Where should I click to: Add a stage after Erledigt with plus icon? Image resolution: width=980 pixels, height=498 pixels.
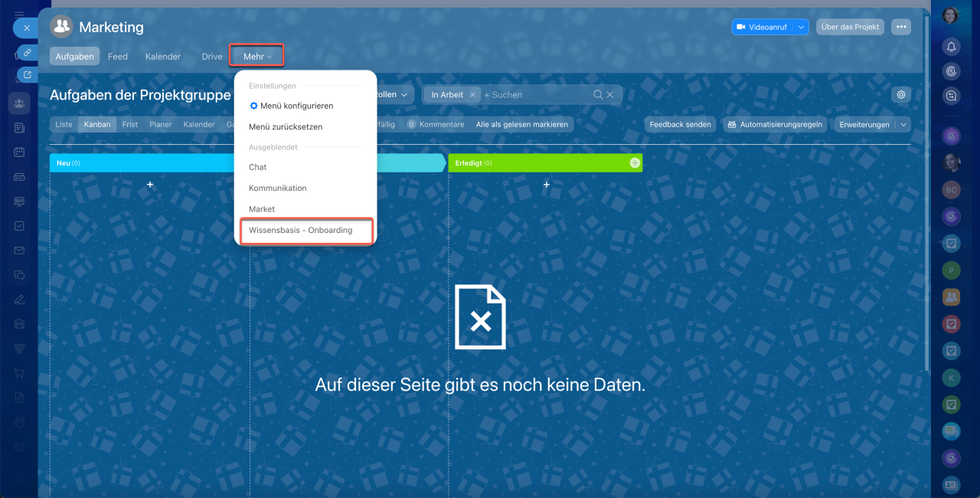coord(635,162)
